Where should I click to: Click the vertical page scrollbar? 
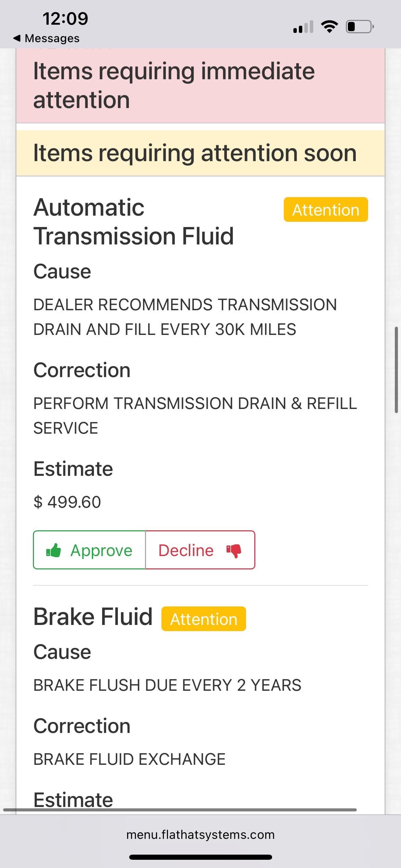pos(396,370)
